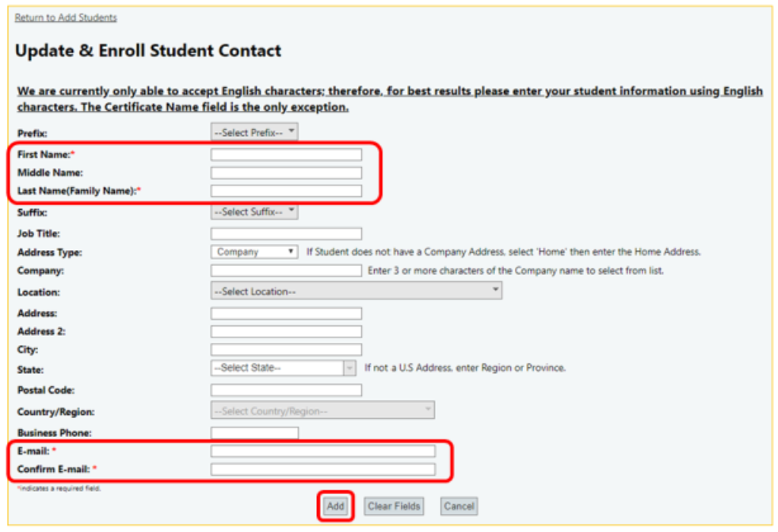Image resolution: width=778 pixels, height=532 pixels.
Task: Click the E-mail input field
Action: tap(322, 451)
